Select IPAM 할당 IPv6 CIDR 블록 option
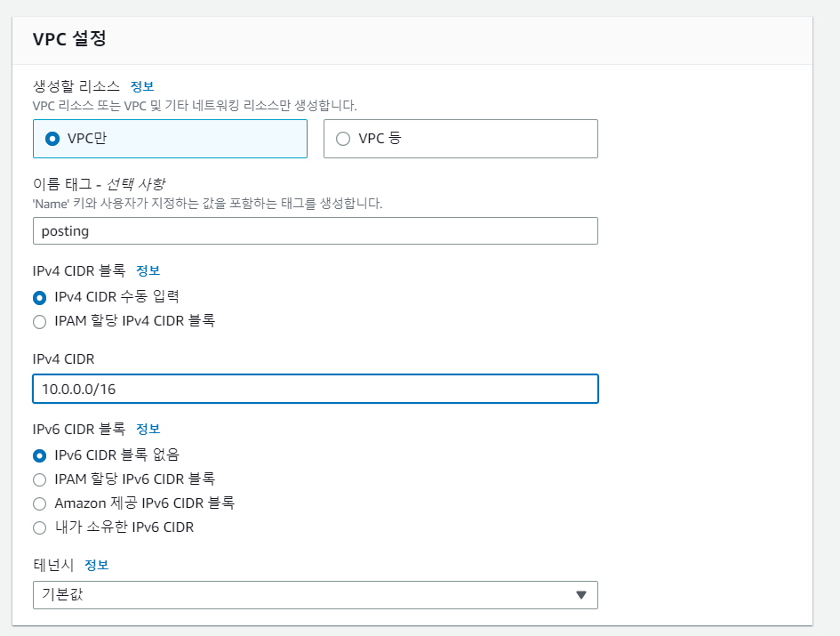 pyautogui.click(x=40, y=480)
